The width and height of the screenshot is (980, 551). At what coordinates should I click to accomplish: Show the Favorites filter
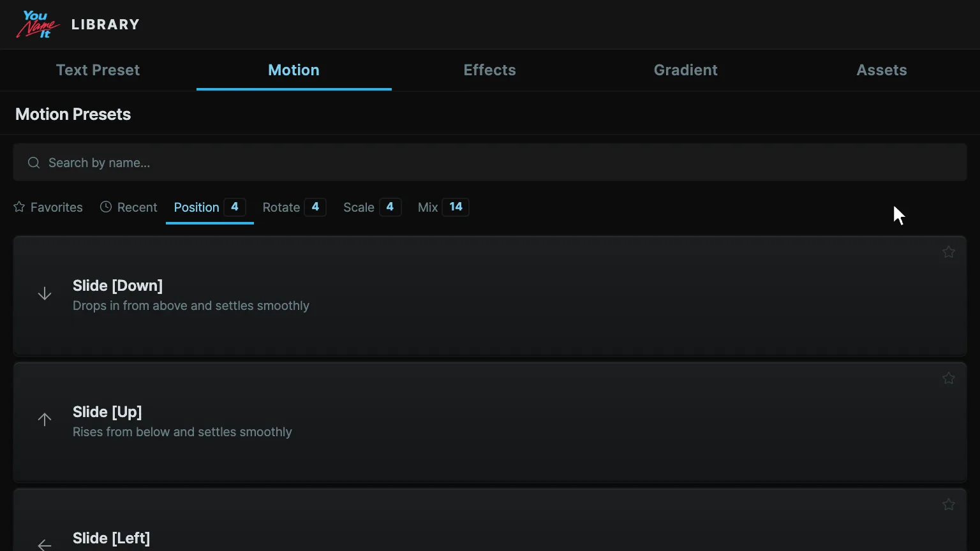pyautogui.click(x=48, y=207)
